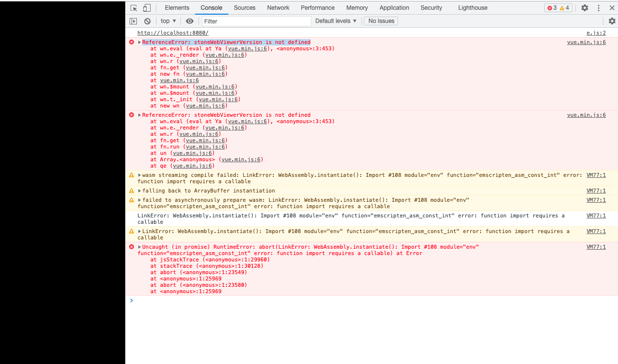Click the warning icon beside 'falling back to ArrayBuffer'

(x=132, y=191)
